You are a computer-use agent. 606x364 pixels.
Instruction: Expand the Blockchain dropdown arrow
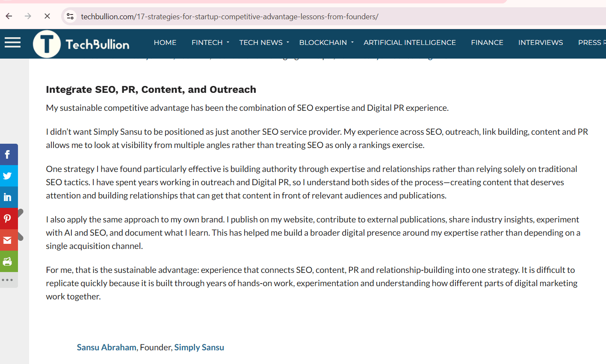[352, 42]
